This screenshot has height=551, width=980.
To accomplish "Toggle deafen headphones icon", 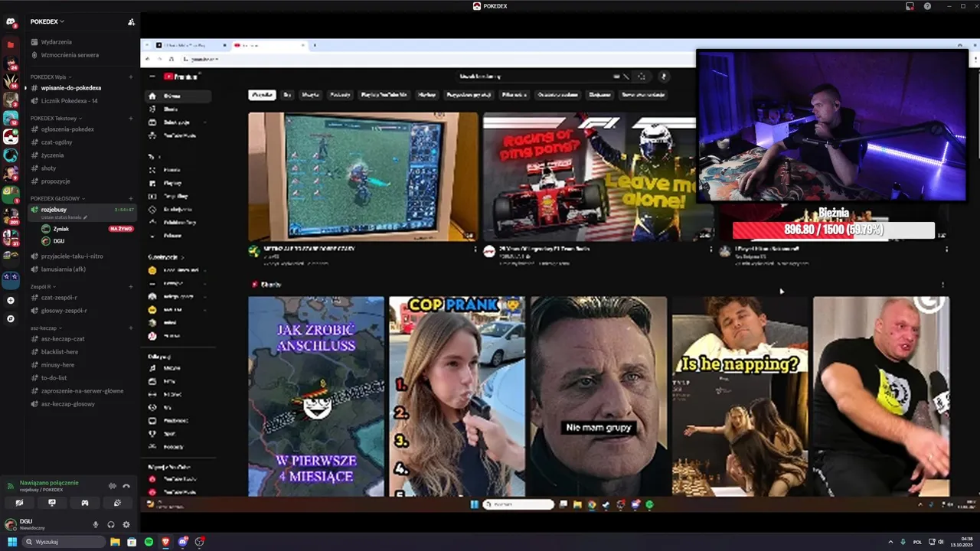I will [111, 524].
